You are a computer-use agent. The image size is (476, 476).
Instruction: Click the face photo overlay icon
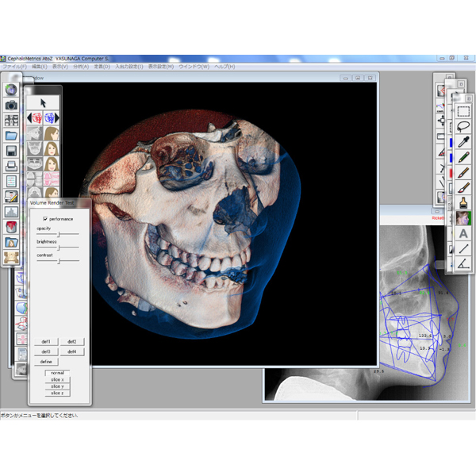463,218
